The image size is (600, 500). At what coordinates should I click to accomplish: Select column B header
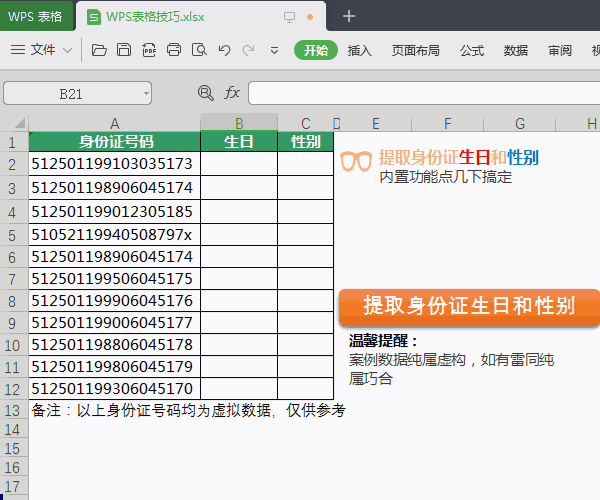(239, 123)
